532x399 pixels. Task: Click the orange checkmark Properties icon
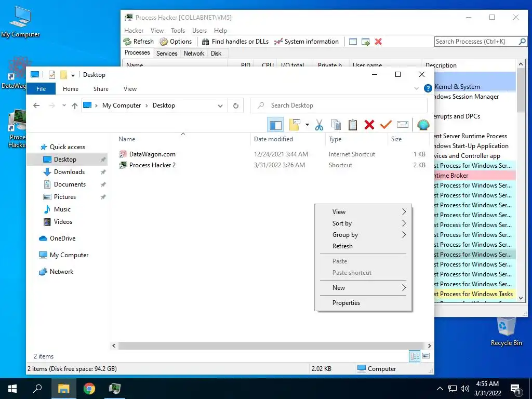(x=386, y=125)
